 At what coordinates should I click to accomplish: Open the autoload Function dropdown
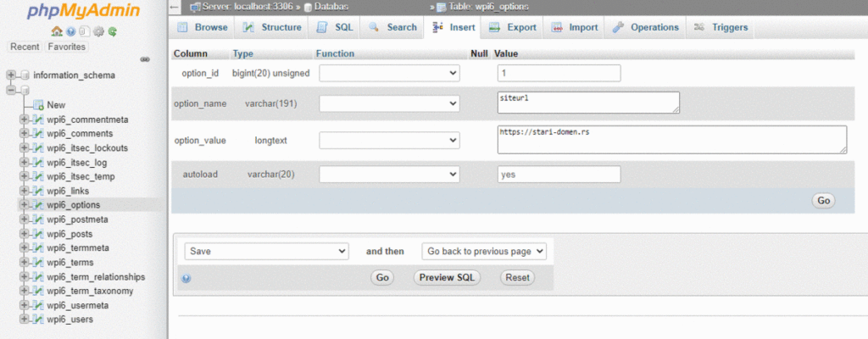click(389, 175)
